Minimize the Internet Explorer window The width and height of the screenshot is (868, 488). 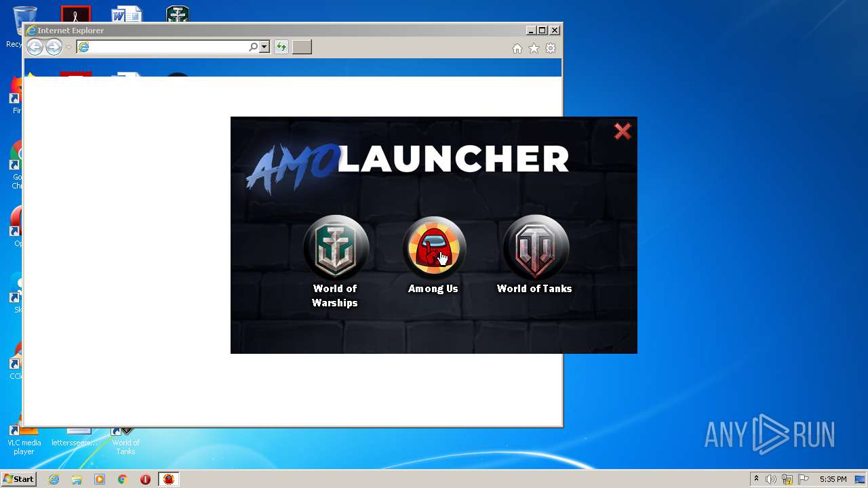(531, 30)
